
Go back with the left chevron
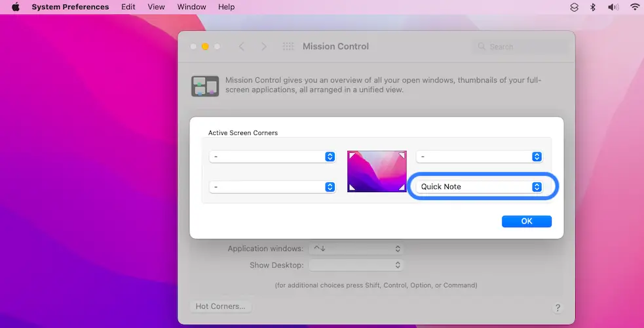(242, 47)
